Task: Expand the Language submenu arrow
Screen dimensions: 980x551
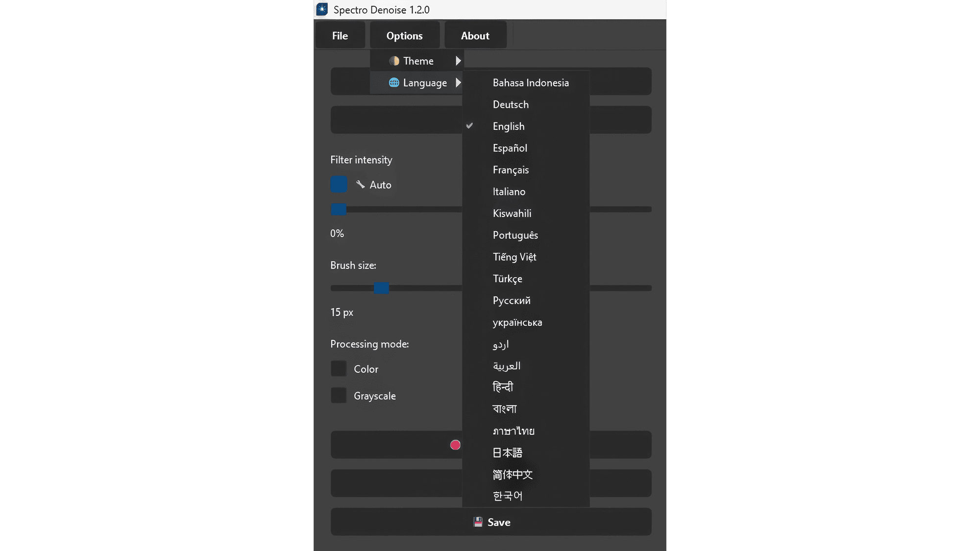Action: (x=458, y=83)
